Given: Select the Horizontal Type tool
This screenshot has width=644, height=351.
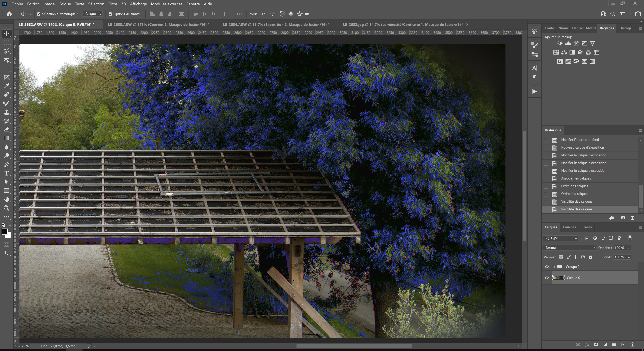Looking at the screenshot, I should click(x=7, y=173).
